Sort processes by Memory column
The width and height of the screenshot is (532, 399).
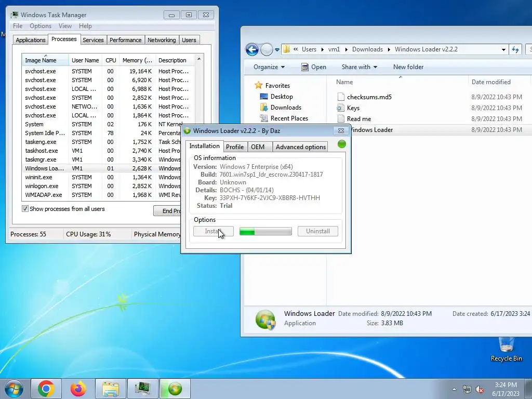[137, 60]
